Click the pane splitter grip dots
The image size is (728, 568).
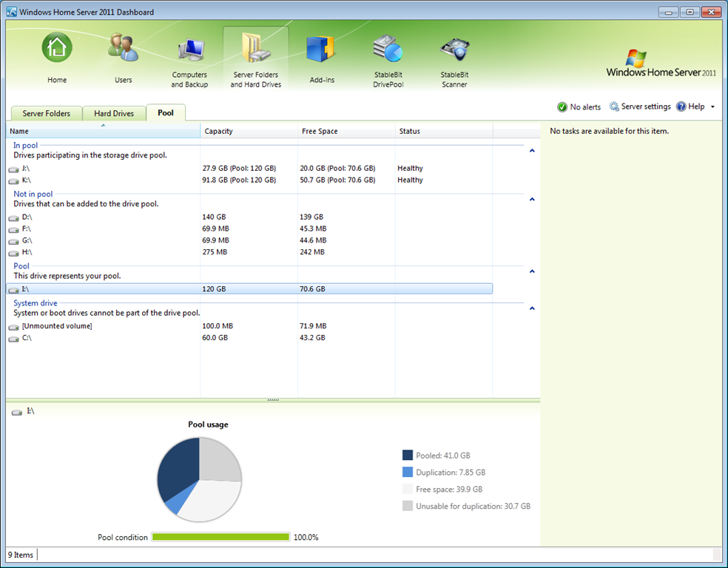[273, 399]
